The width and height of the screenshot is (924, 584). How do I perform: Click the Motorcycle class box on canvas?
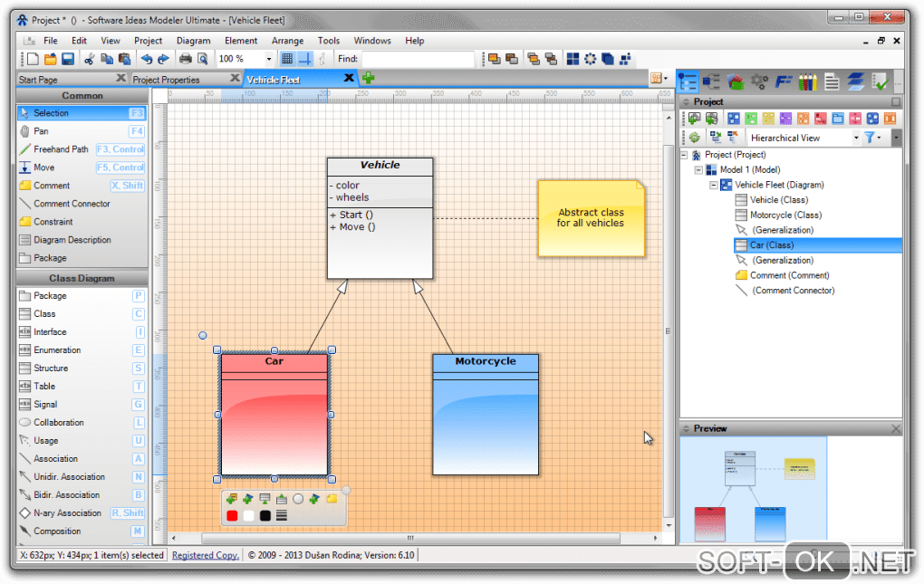[486, 415]
